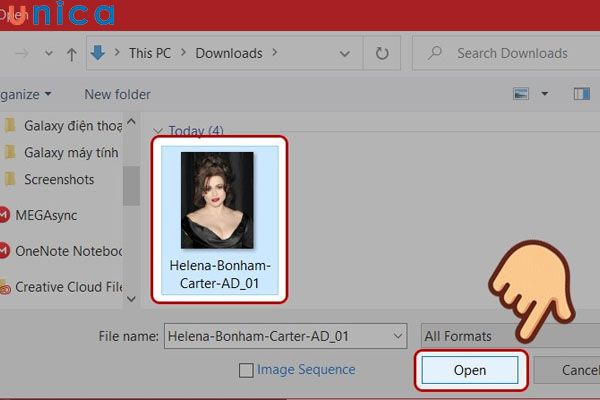Image resolution: width=600 pixels, height=400 pixels.
Task: Click the blue Downloads arrow icon in the address bar
Action: point(98,53)
